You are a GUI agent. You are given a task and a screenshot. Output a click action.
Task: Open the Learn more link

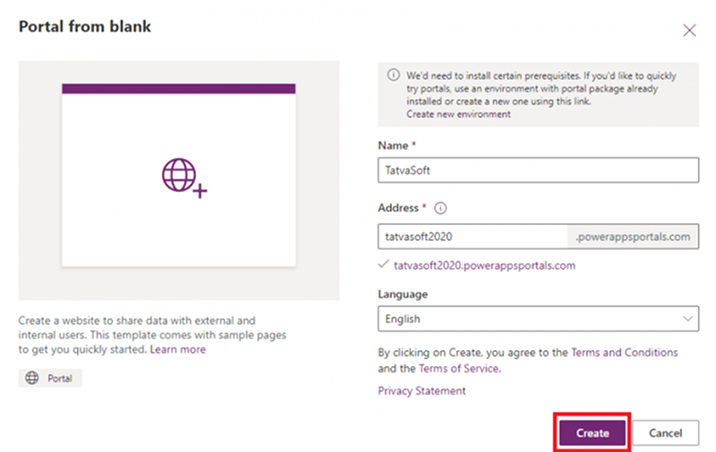[x=178, y=349]
